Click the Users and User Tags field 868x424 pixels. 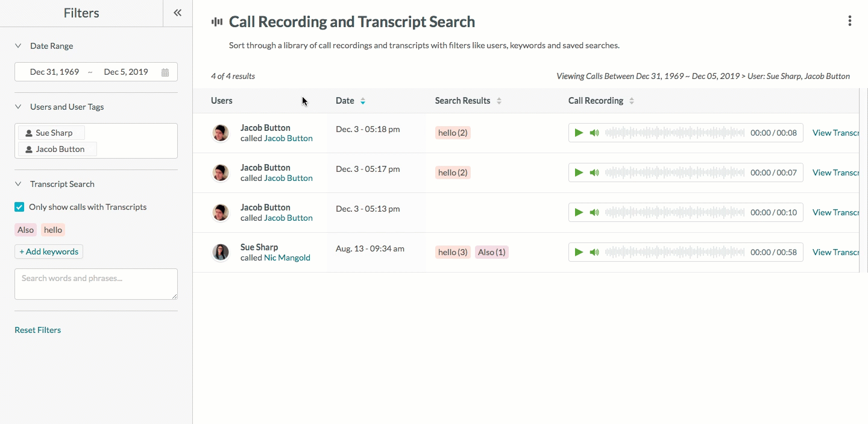click(x=96, y=141)
